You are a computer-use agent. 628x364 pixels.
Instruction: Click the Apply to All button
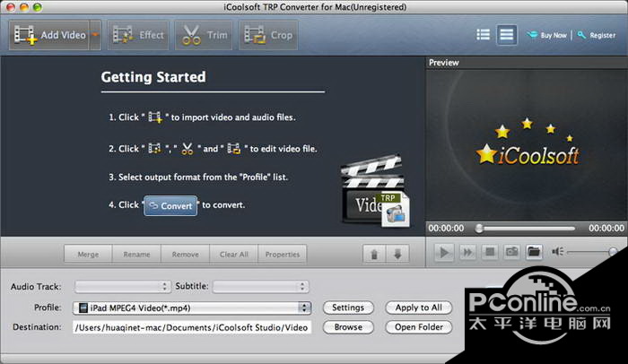click(x=419, y=308)
